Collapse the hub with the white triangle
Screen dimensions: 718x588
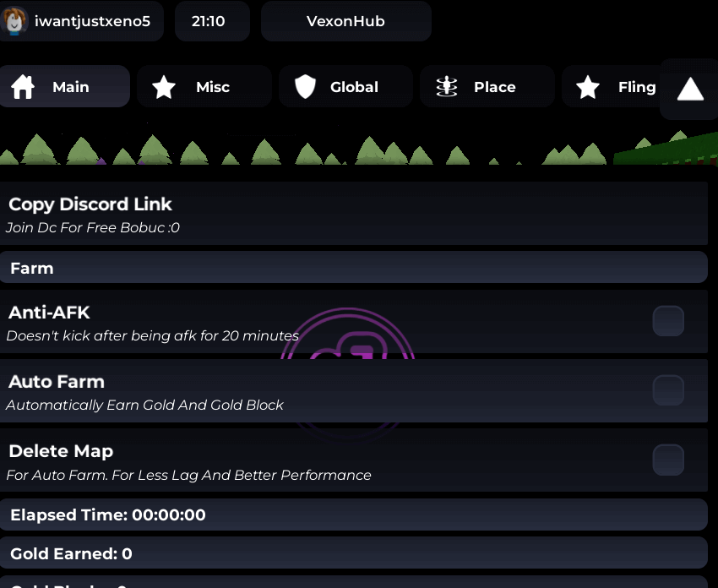pyautogui.click(x=690, y=89)
